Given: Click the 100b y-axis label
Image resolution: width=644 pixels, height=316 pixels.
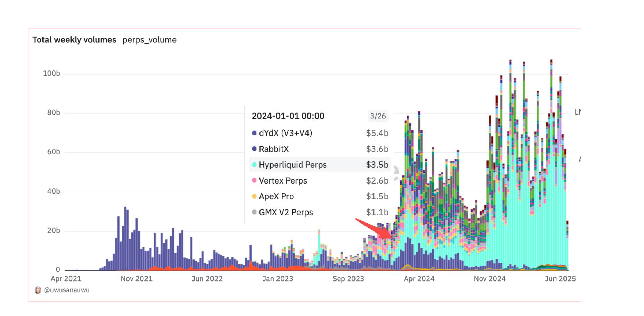Looking at the screenshot, I should [x=51, y=73].
